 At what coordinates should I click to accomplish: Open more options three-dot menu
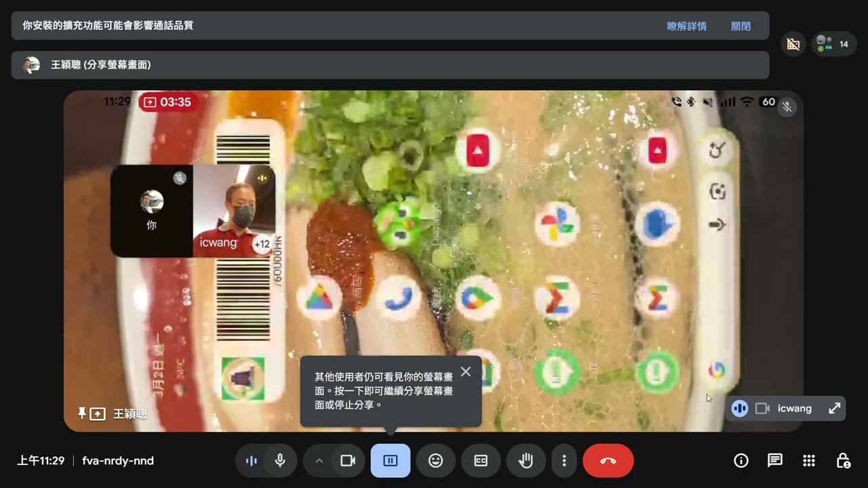click(x=564, y=461)
